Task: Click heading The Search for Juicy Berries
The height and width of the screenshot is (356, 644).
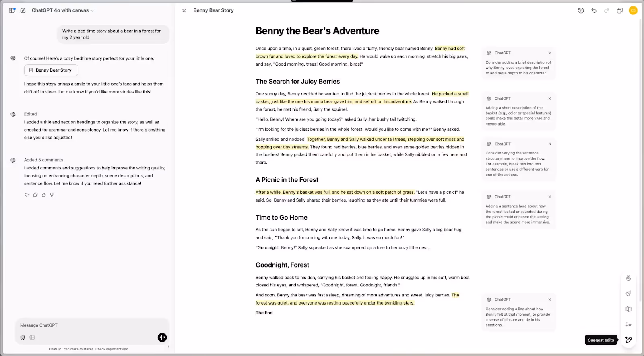Action: [297, 81]
